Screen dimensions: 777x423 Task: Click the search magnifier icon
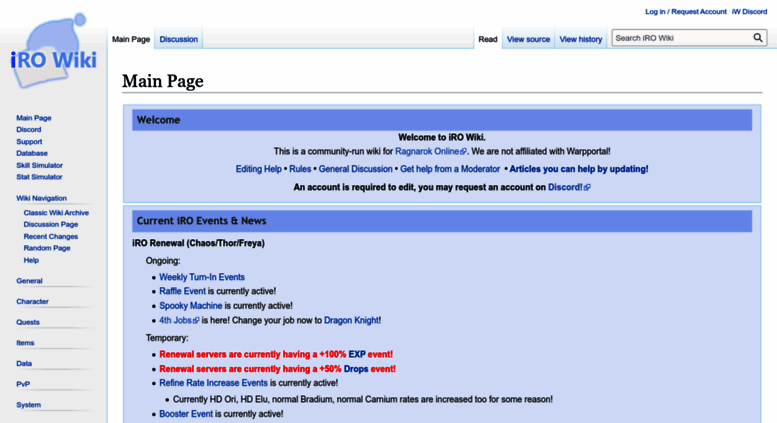click(x=758, y=38)
